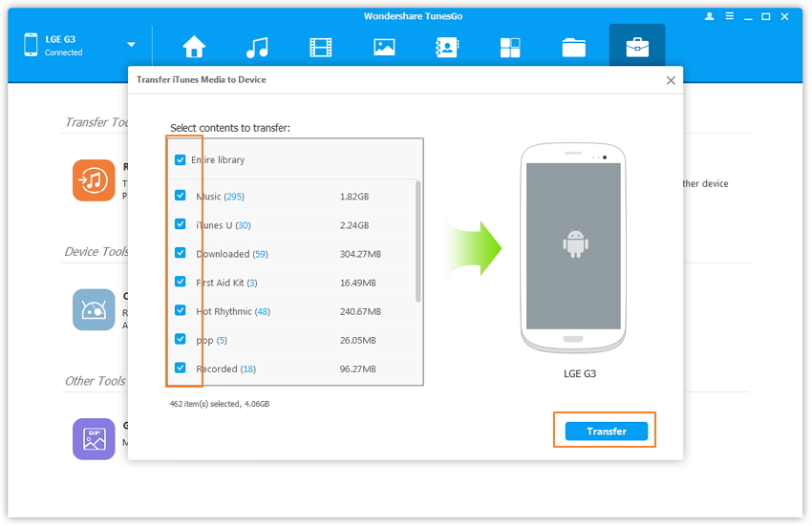Click the content list vertical scrollbar
Viewport: 812px width, 526px height.
418,241
